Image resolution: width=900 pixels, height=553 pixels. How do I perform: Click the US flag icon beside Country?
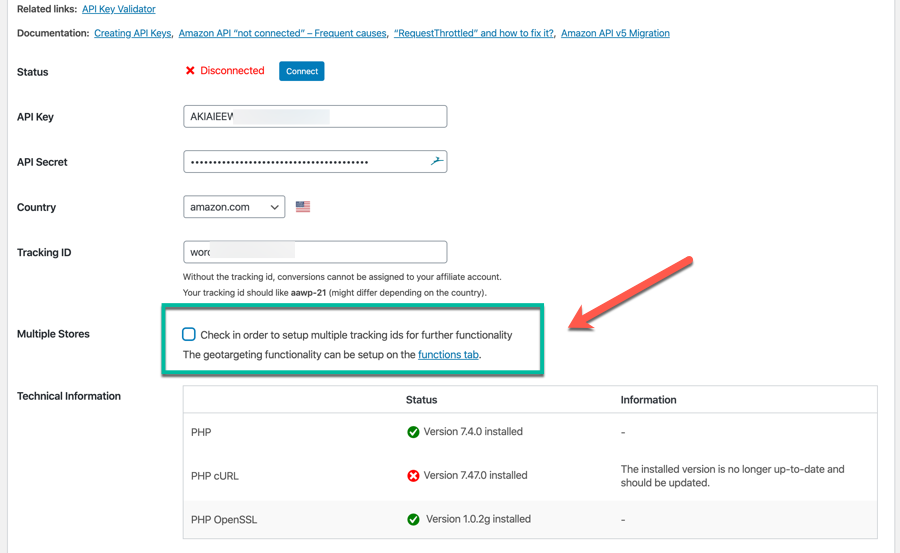[303, 207]
